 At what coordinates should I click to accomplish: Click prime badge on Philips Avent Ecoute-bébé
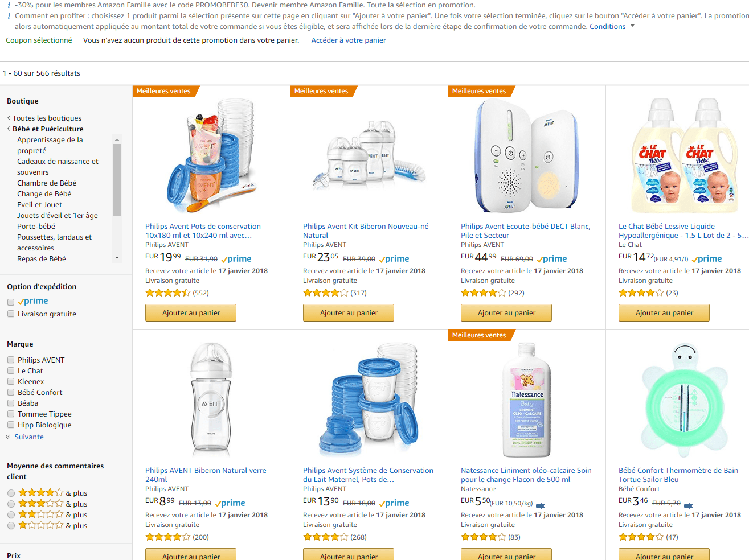pos(551,259)
